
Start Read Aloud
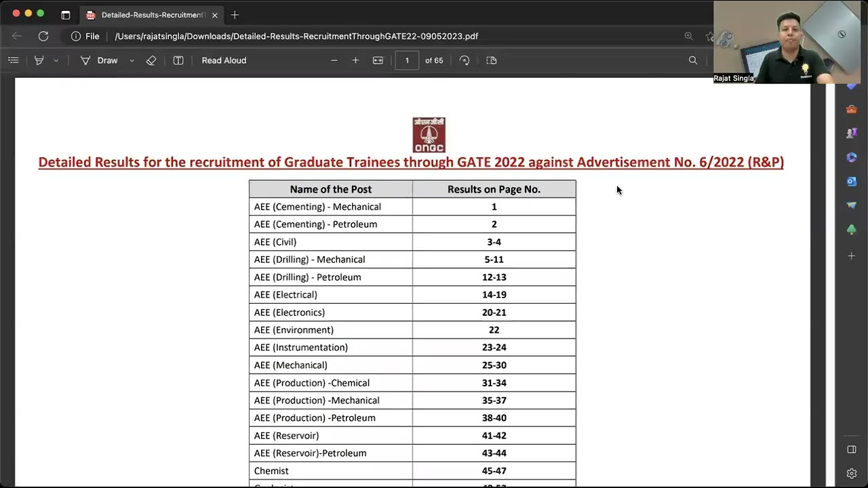coord(224,60)
